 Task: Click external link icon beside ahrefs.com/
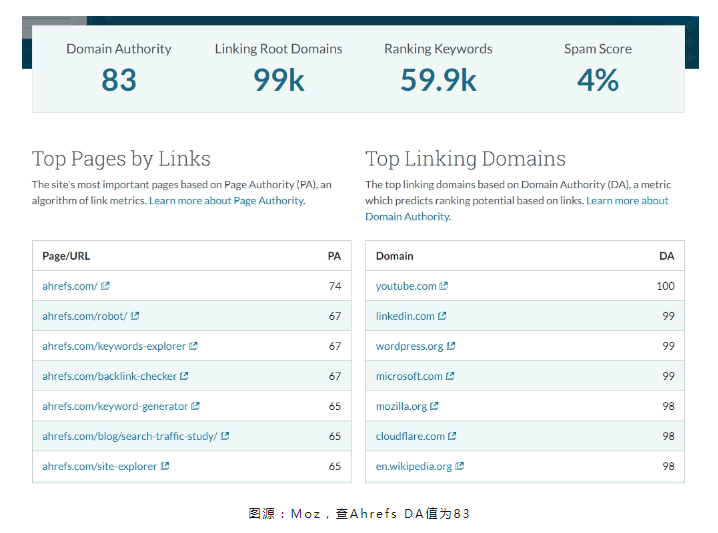pyautogui.click(x=105, y=286)
